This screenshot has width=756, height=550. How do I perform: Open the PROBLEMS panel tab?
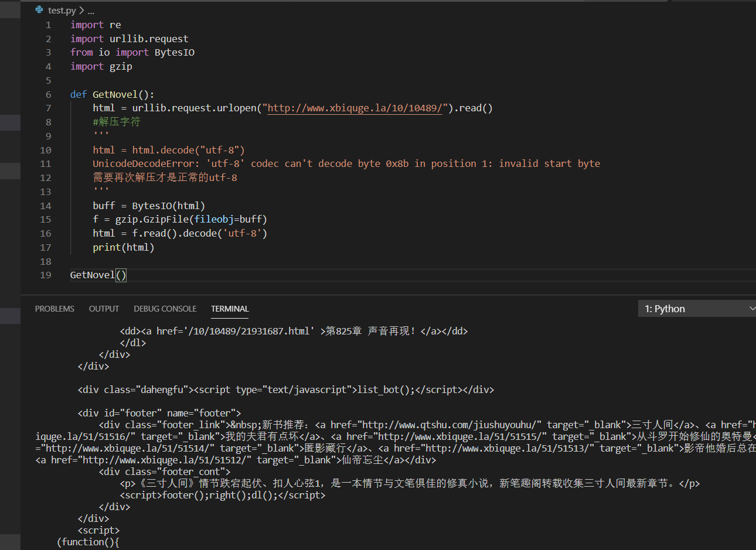55,309
